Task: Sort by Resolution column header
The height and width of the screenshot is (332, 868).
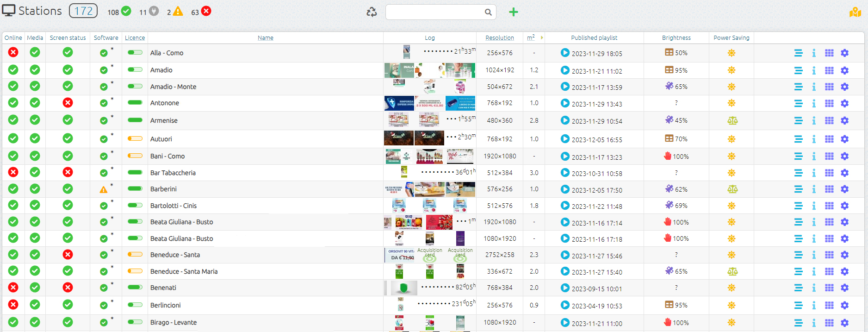Action: point(499,38)
